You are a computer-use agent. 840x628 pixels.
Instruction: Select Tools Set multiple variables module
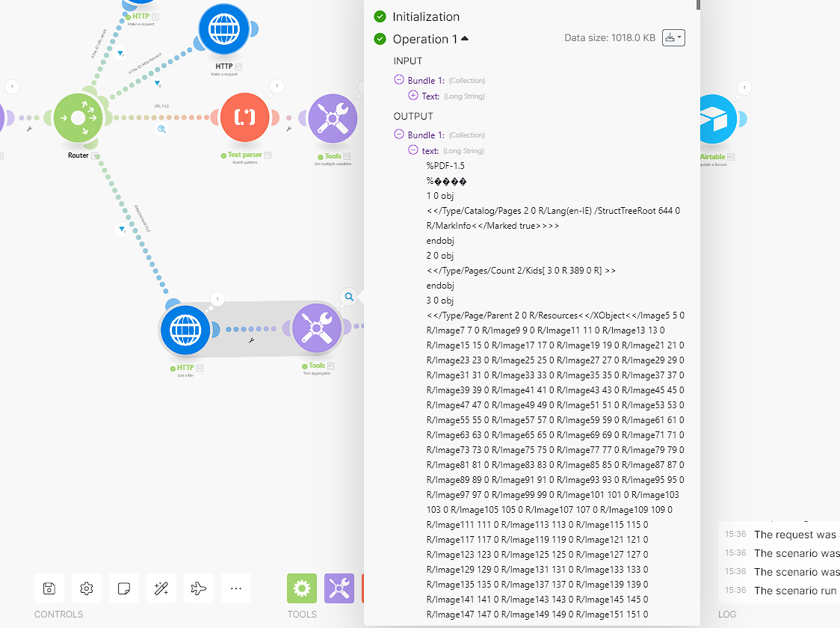pyautogui.click(x=333, y=118)
